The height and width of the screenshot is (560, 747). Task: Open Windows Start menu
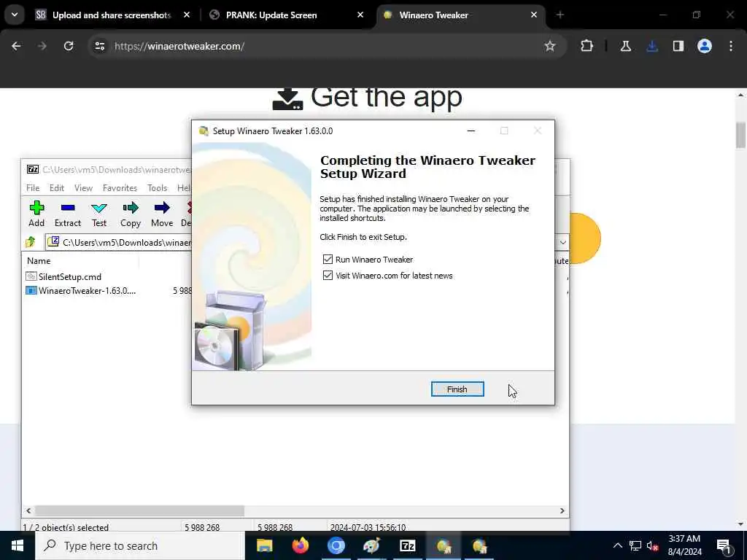click(18, 545)
